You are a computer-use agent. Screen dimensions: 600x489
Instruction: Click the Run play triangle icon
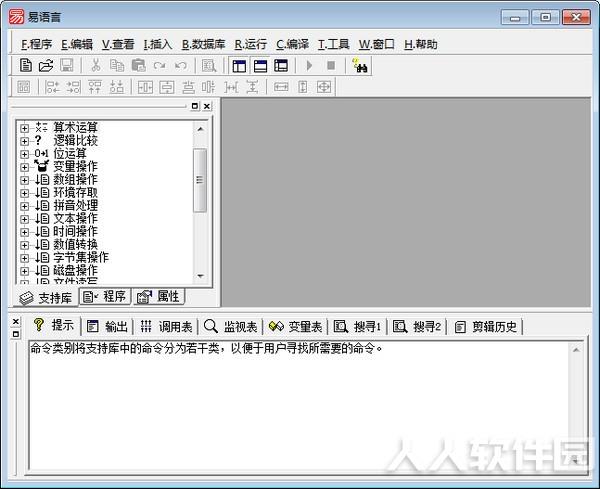pos(310,66)
